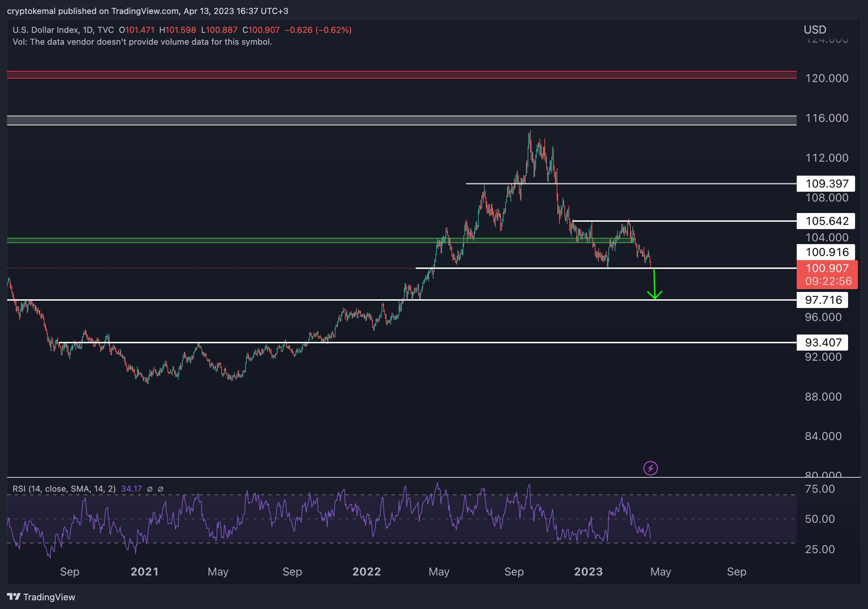This screenshot has width=868, height=609.
Task: Select the 109.397 horizontal line label
Action: pyautogui.click(x=827, y=184)
